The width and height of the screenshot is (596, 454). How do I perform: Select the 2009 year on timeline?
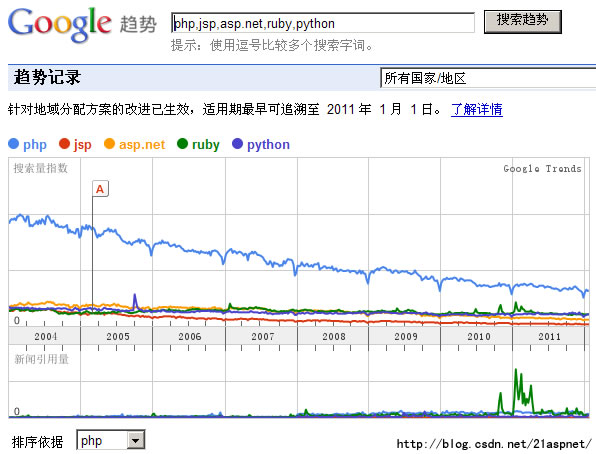point(406,337)
